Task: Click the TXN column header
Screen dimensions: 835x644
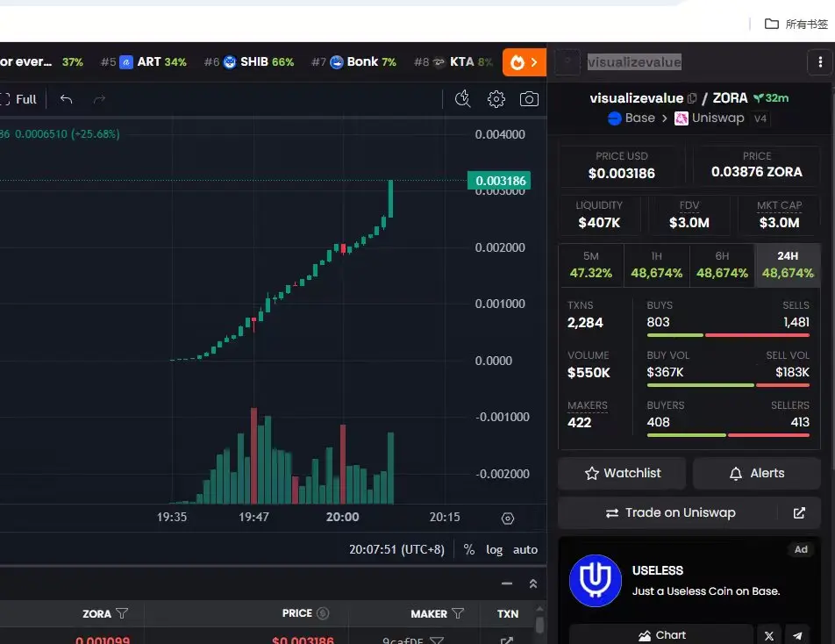Action: pos(508,613)
